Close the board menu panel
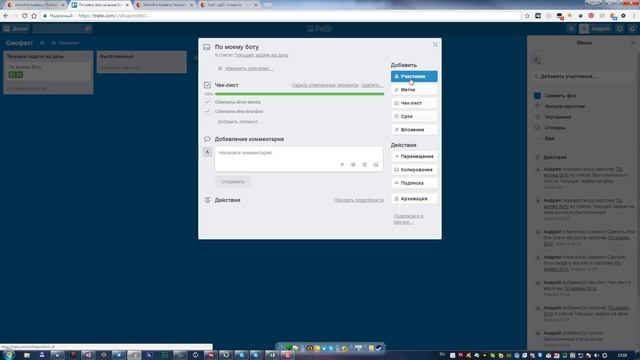 [633, 43]
